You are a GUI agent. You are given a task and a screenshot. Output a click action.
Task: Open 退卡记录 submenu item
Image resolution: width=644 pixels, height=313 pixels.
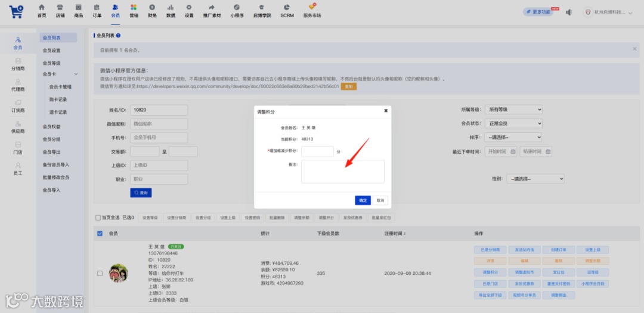[58, 112]
